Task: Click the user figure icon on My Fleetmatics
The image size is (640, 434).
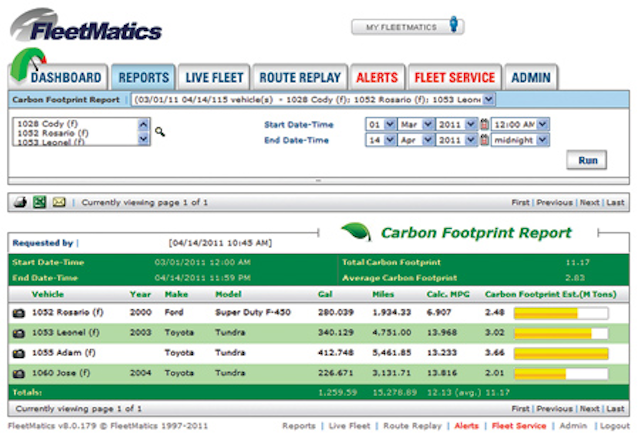Action: [453, 24]
